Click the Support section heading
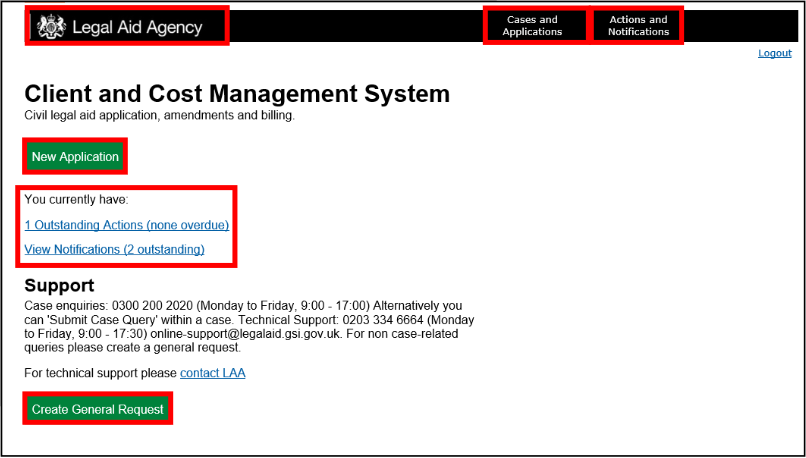 [59, 286]
